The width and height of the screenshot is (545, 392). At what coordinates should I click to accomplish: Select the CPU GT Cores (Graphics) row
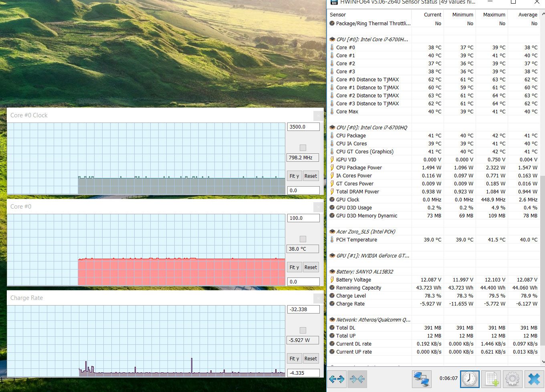pyautogui.click(x=434, y=151)
